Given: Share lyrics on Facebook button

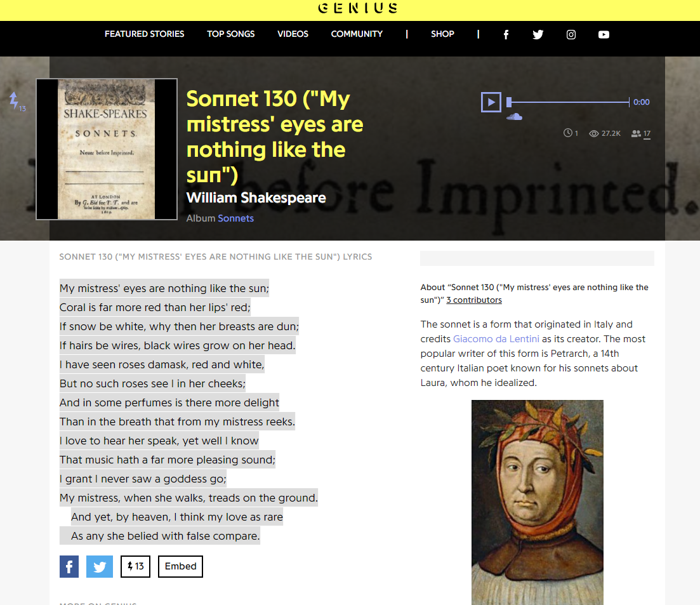Looking at the screenshot, I should click(x=69, y=567).
